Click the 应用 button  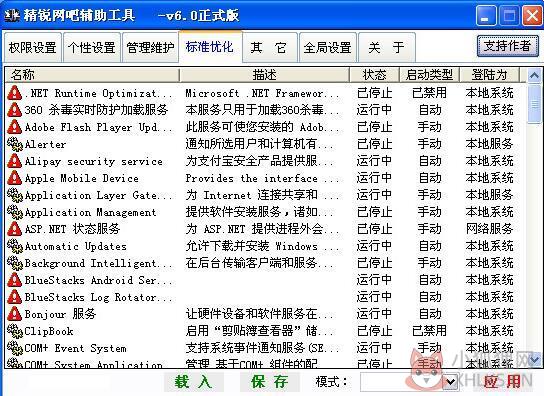(x=502, y=382)
